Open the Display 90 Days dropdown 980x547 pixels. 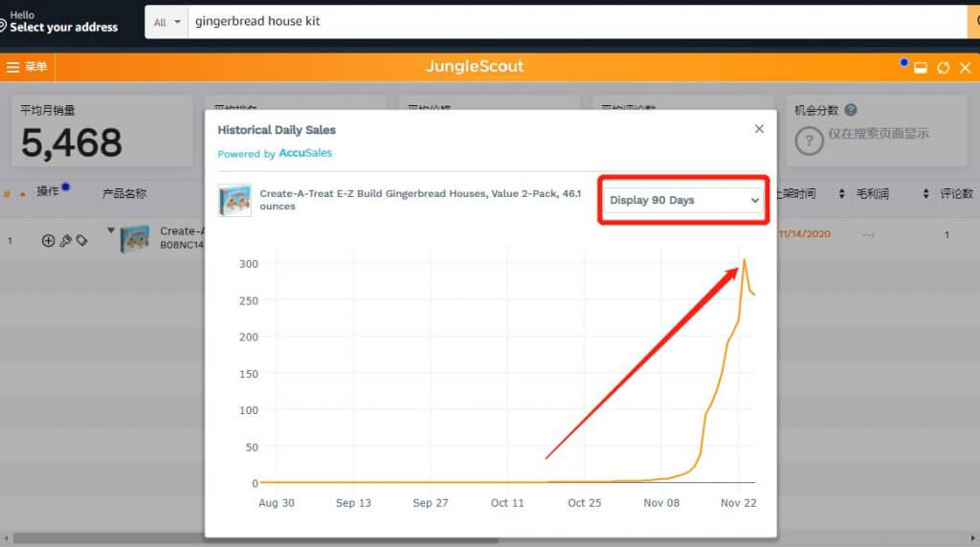683,200
